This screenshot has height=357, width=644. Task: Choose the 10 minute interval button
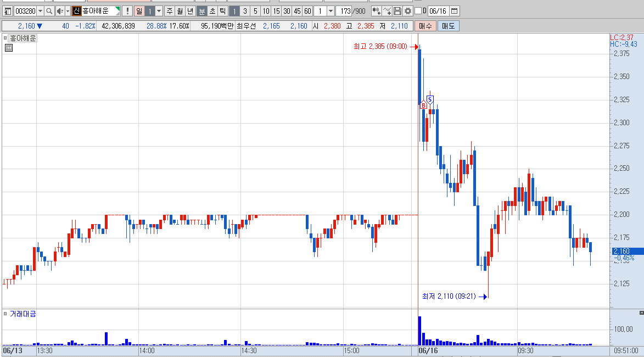266,11
